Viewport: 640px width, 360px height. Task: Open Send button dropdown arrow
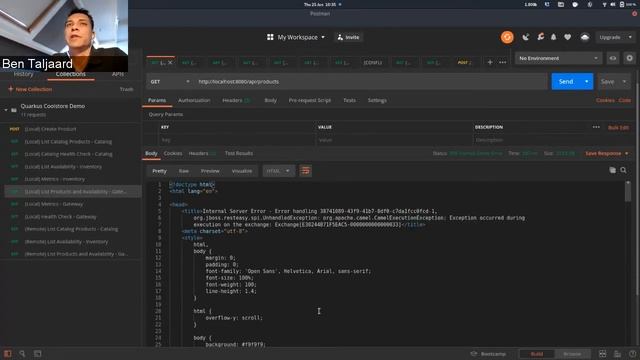[587, 82]
